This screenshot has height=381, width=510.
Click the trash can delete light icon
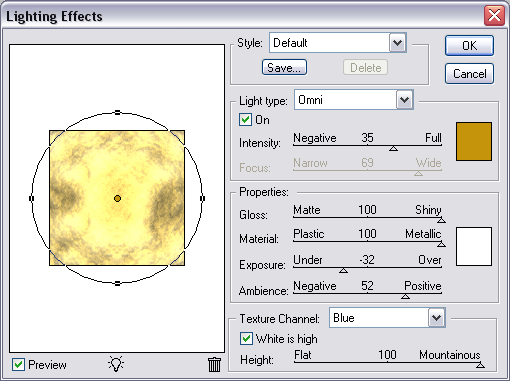(x=214, y=364)
